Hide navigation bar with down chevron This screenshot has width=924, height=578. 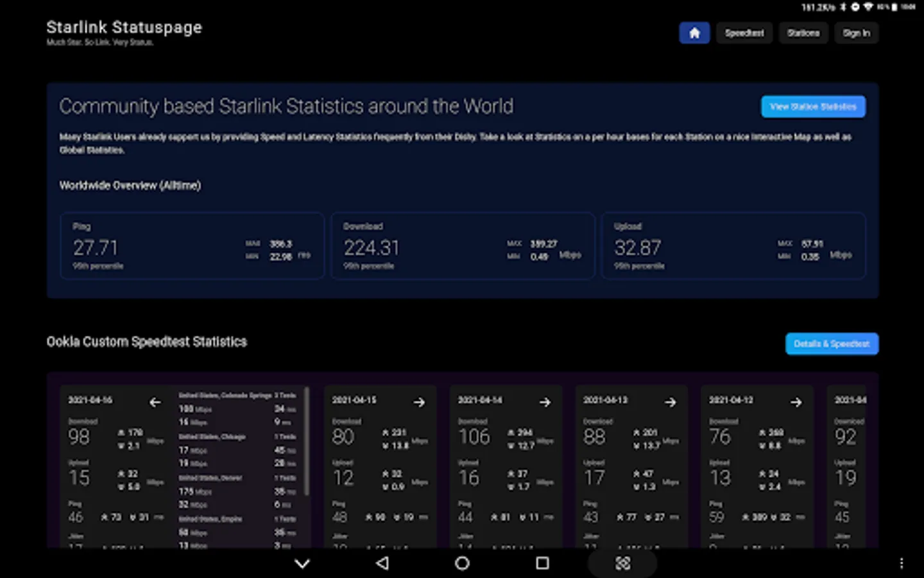(x=302, y=564)
